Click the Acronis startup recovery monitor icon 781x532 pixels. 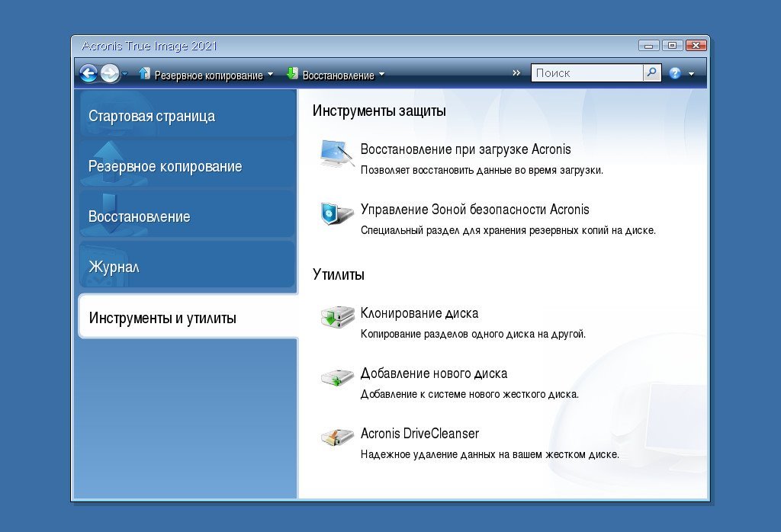click(336, 155)
